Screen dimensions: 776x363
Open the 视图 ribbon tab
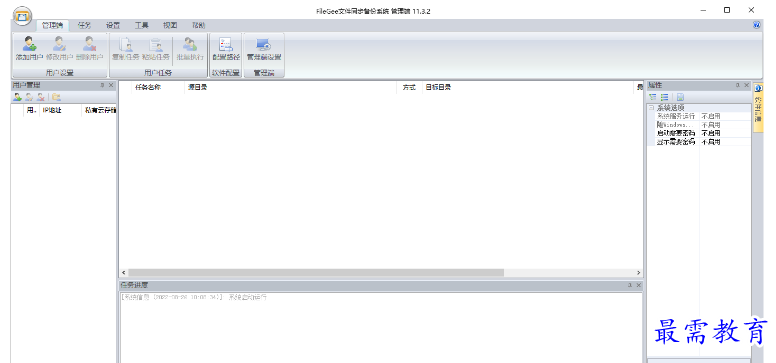pyautogui.click(x=170, y=25)
